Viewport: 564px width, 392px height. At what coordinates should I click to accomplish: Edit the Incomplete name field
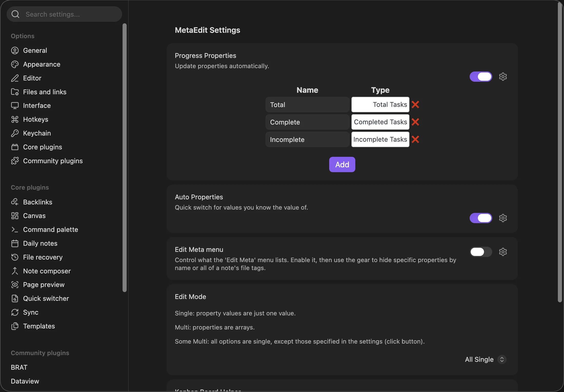307,139
